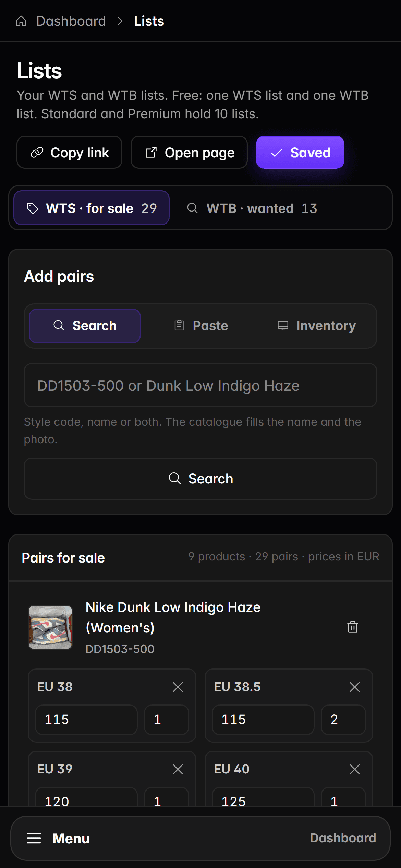Select the Paste tab
This screenshot has height=868, width=401.
201,326
